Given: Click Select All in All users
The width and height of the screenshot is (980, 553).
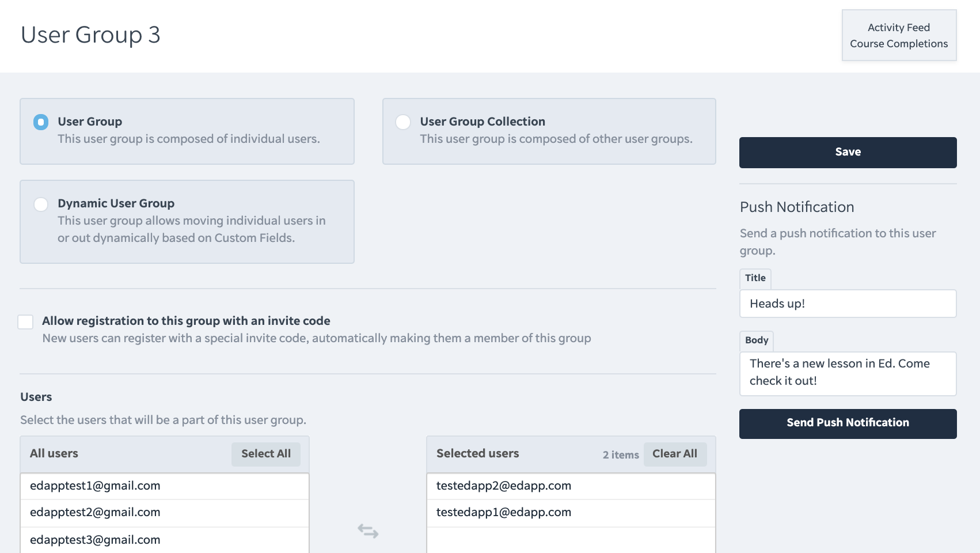Looking at the screenshot, I should 265,454.
